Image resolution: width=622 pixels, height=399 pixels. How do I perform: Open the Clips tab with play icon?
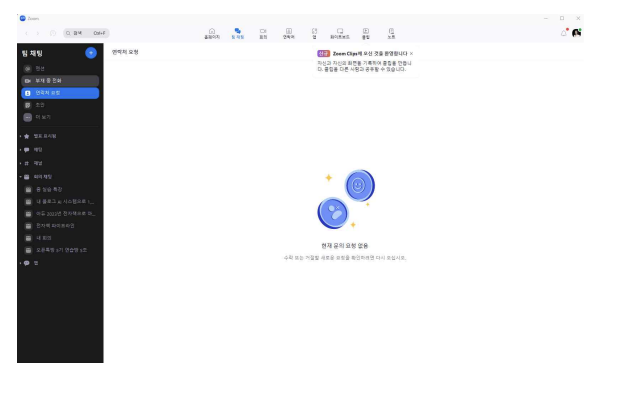(366, 33)
